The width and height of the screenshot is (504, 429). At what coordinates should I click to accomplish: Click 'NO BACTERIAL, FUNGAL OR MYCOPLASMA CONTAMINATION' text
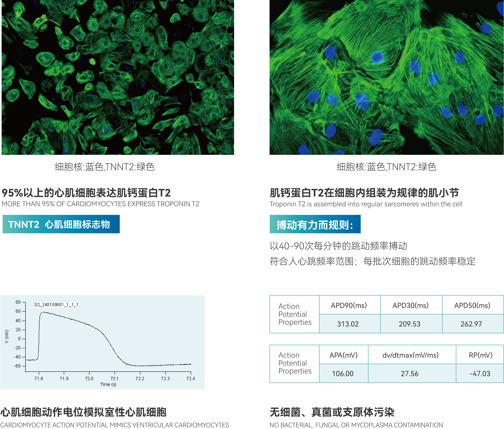coord(356,425)
